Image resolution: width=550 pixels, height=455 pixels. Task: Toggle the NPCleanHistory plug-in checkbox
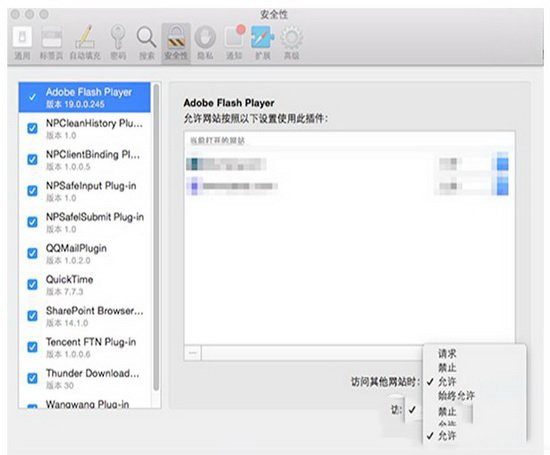(32, 128)
